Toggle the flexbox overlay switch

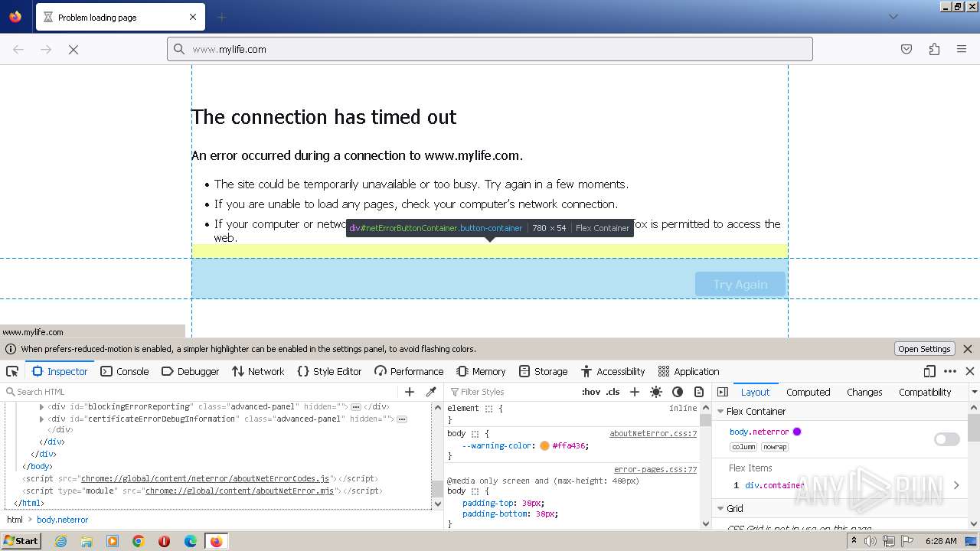pyautogui.click(x=947, y=439)
